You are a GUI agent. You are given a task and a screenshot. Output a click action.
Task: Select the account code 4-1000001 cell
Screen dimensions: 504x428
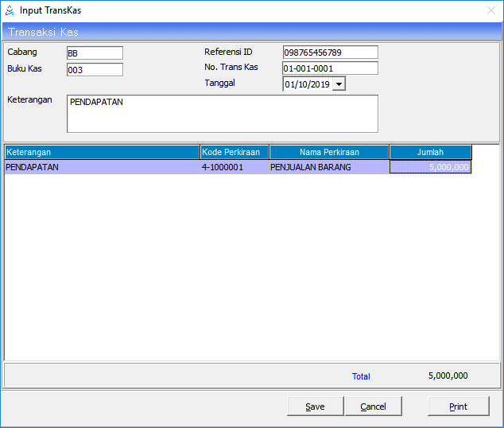coord(235,167)
